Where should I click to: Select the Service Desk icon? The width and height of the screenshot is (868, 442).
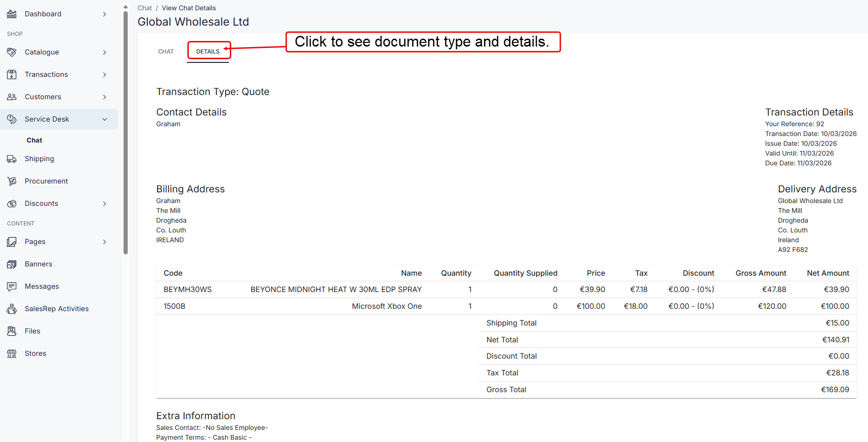pyautogui.click(x=12, y=119)
